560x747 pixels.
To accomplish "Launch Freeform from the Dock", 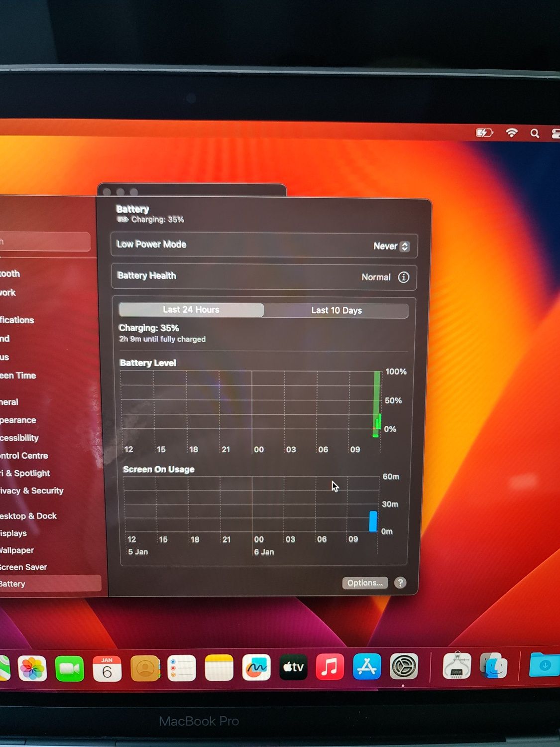I will click(x=256, y=667).
